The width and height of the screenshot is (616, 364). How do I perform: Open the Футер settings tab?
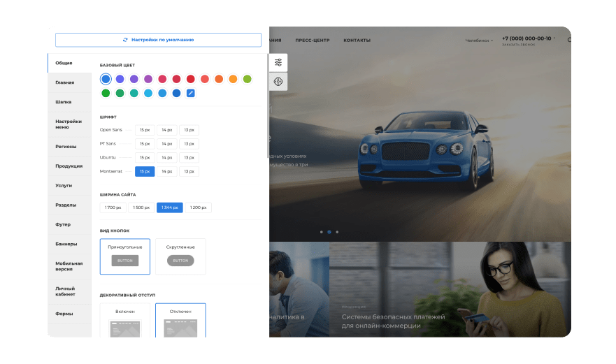pos(69,224)
